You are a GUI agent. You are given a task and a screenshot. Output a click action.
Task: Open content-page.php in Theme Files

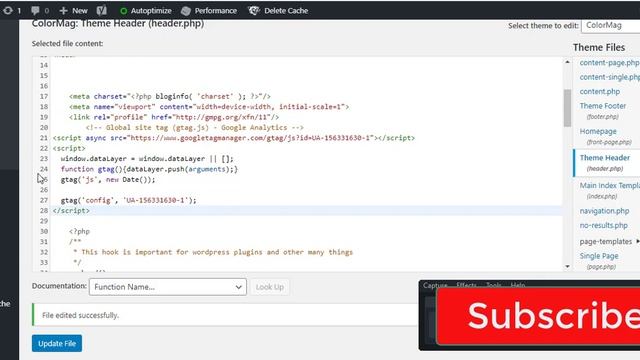pos(609,63)
